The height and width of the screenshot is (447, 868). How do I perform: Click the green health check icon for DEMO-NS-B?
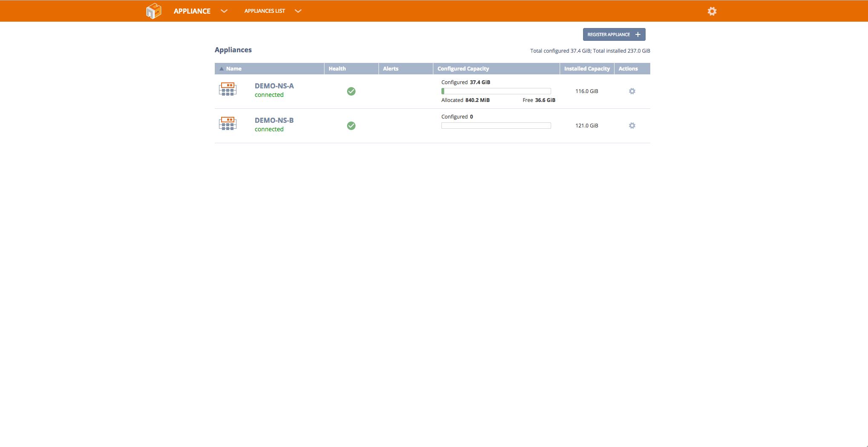pos(351,126)
